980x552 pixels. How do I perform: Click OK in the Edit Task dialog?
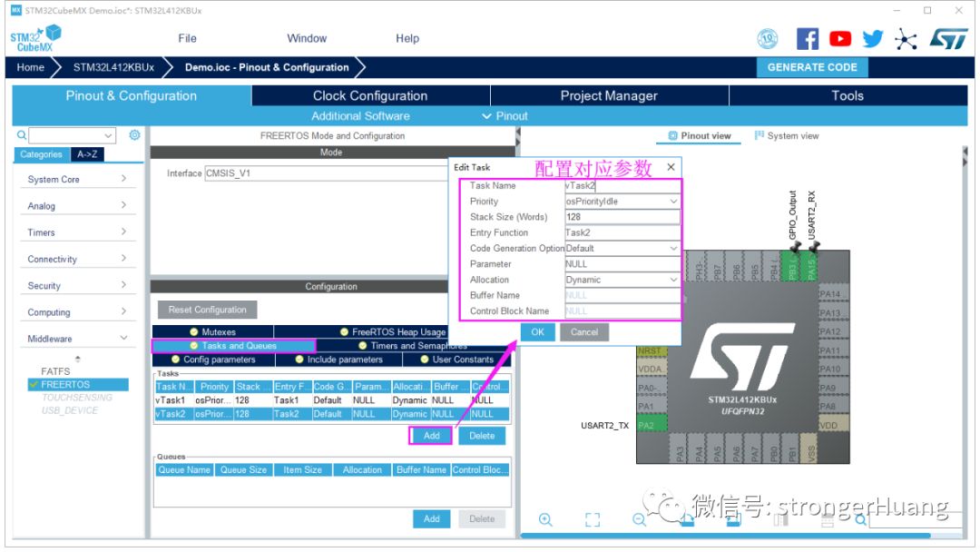[x=537, y=332]
